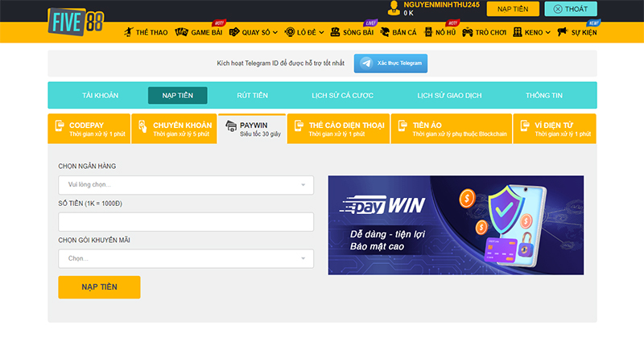Open Thể Thao menu label
644x346 pixels.
(151, 32)
